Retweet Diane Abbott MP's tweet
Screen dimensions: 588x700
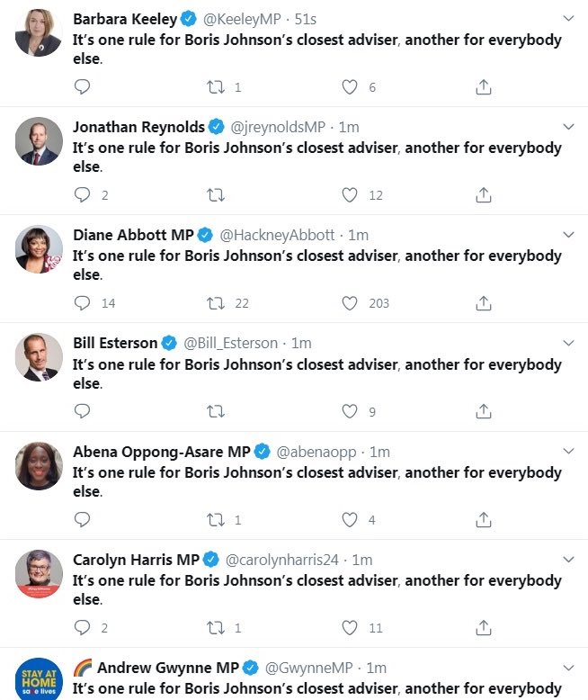pos(216,303)
